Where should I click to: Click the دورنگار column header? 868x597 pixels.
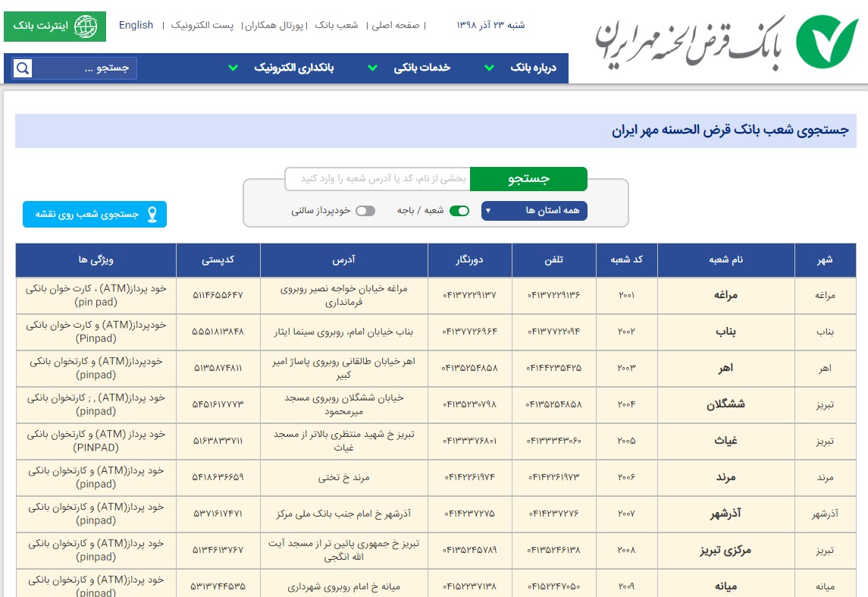(x=469, y=259)
